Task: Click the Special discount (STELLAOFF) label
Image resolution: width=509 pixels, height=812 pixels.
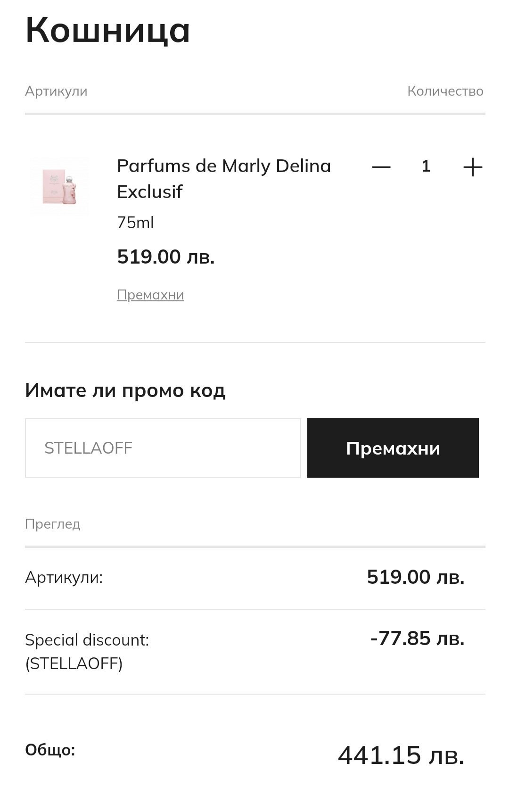Action: coord(87,652)
